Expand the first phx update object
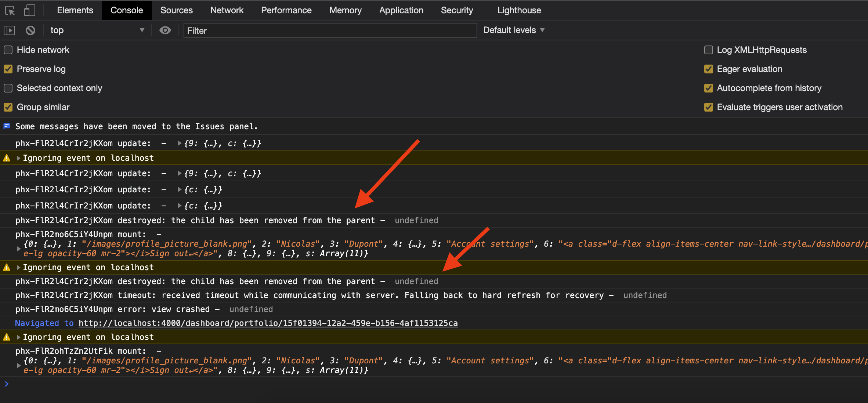 tap(179, 144)
